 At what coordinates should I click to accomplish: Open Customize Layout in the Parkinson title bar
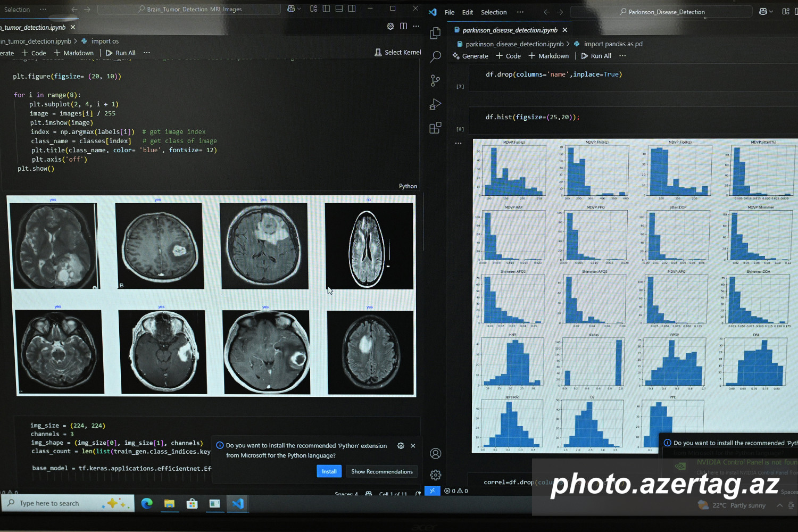click(786, 11)
